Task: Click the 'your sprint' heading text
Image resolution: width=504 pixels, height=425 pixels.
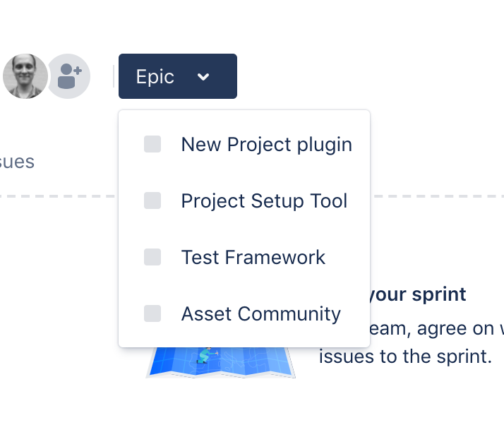Action: (x=418, y=294)
